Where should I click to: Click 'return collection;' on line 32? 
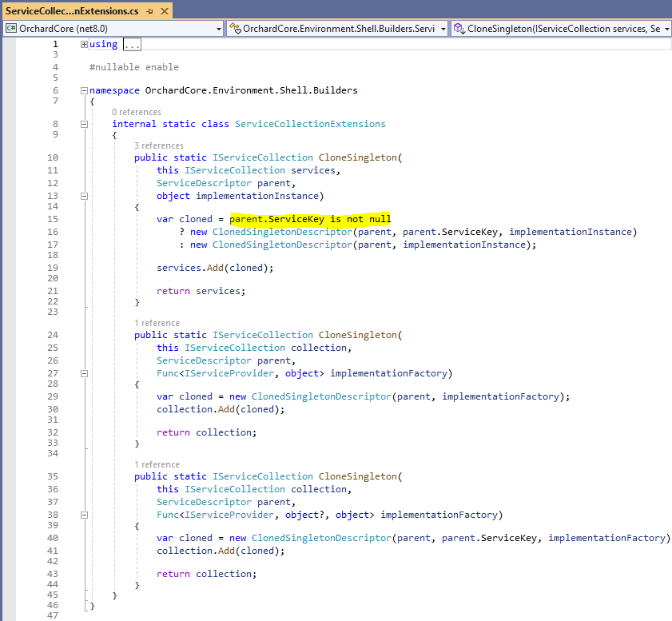[x=206, y=432]
